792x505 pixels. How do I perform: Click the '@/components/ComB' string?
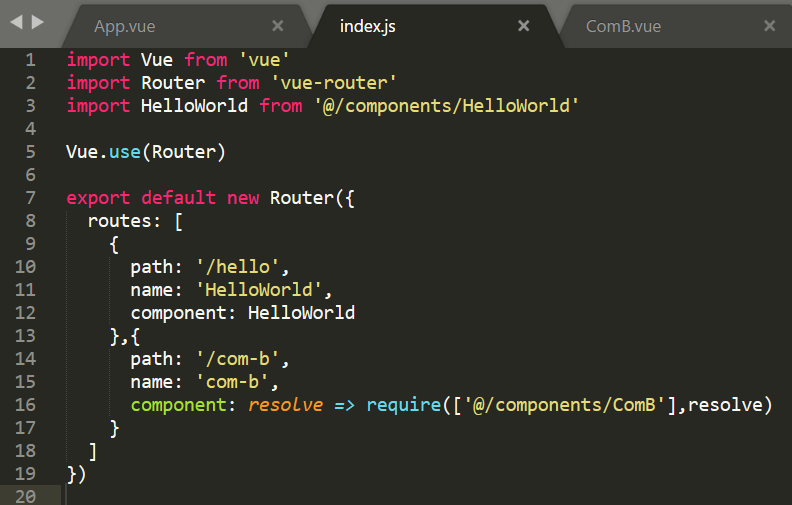pos(565,405)
